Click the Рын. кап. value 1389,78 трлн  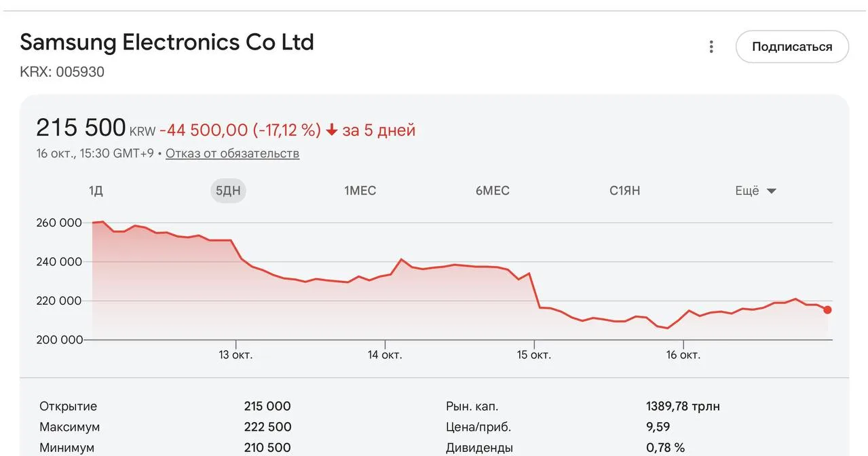pyautogui.click(x=683, y=406)
